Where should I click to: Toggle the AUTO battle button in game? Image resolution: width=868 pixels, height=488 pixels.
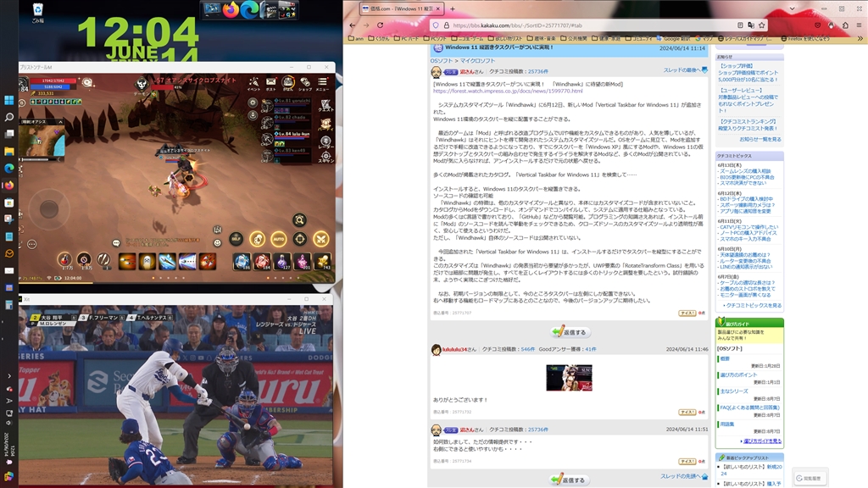tap(278, 239)
